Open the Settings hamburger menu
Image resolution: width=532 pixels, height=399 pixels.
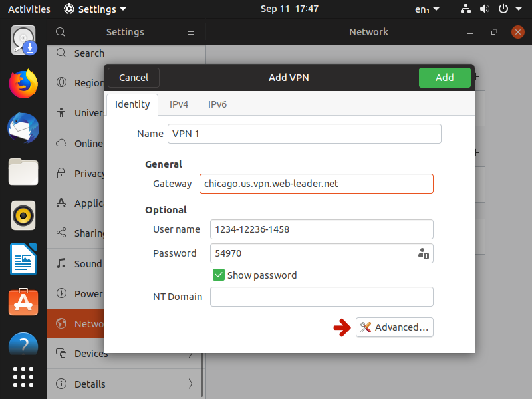click(191, 32)
